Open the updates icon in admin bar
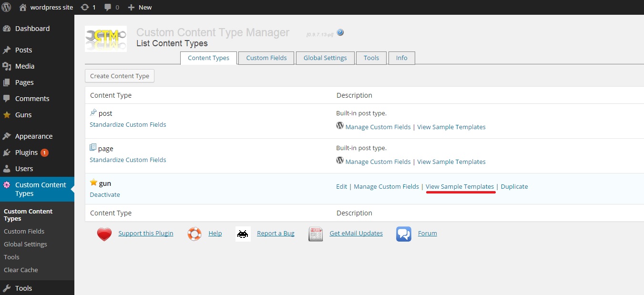 [85, 7]
